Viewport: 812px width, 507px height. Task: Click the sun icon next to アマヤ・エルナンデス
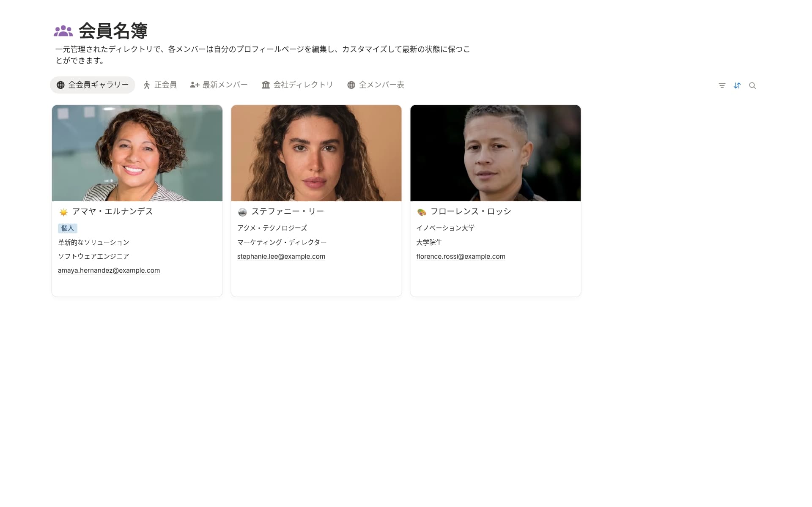[x=63, y=212]
